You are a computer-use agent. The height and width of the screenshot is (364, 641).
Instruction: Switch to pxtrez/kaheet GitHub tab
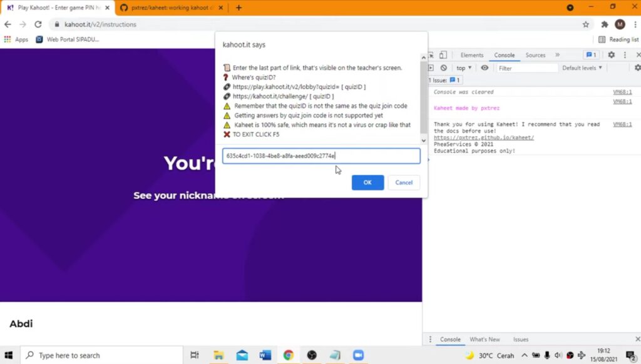(x=171, y=8)
